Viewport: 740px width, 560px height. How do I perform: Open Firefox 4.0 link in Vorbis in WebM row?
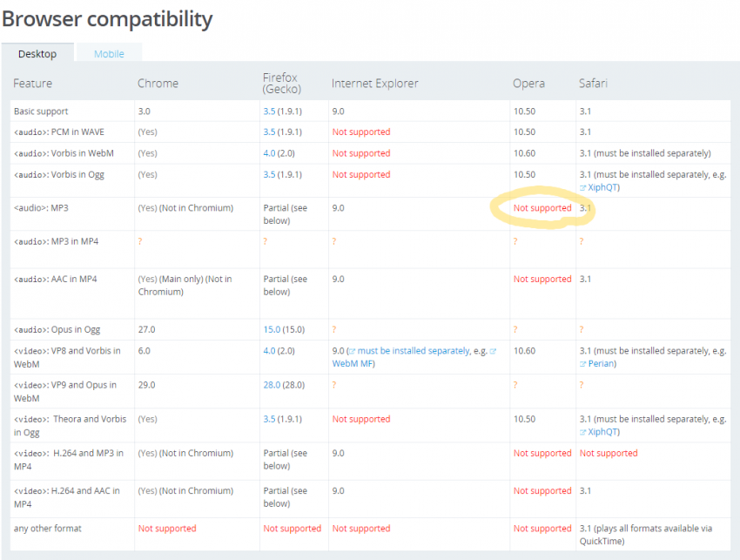(269, 153)
